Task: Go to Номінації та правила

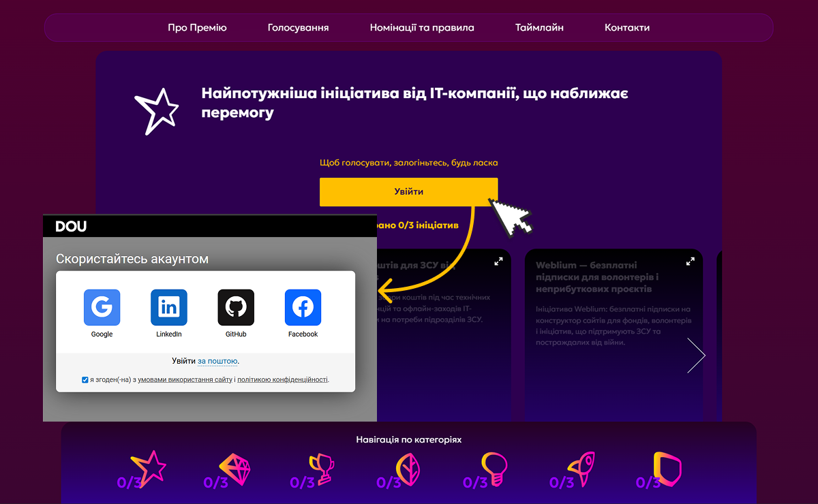Action: [x=422, y=28]
